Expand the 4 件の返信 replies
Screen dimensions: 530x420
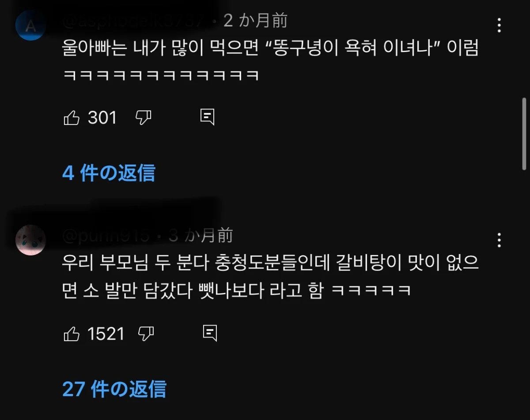pyautogui.click(x=109, y=172)
